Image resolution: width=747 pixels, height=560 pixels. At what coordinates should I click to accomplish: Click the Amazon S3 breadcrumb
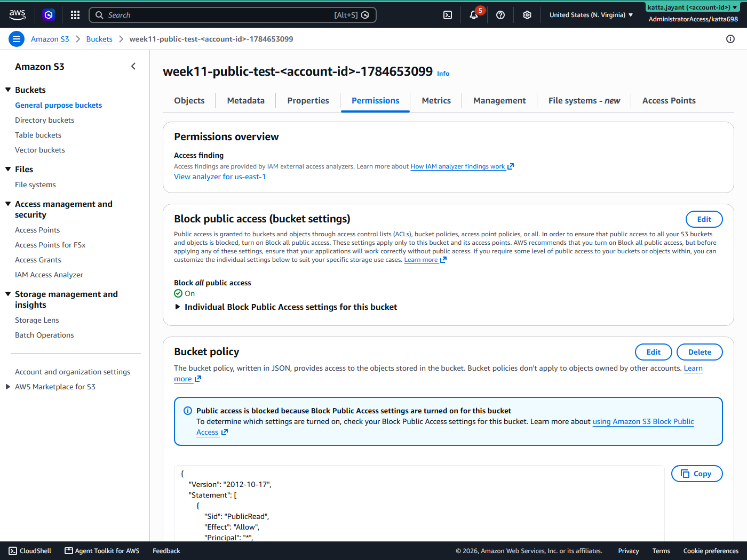pos(50,39)
